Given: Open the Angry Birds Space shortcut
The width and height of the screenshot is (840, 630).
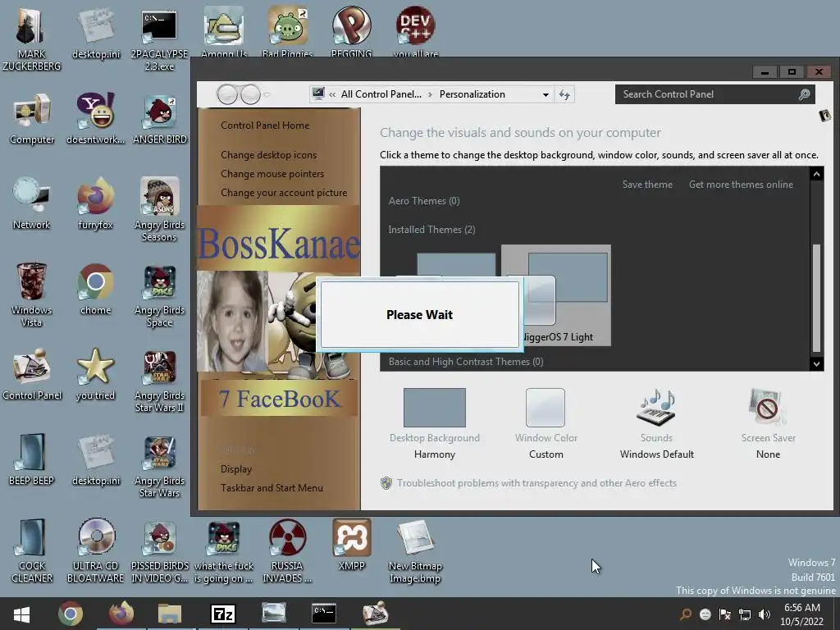Looking at the screenshot, I should click(160, 295).
